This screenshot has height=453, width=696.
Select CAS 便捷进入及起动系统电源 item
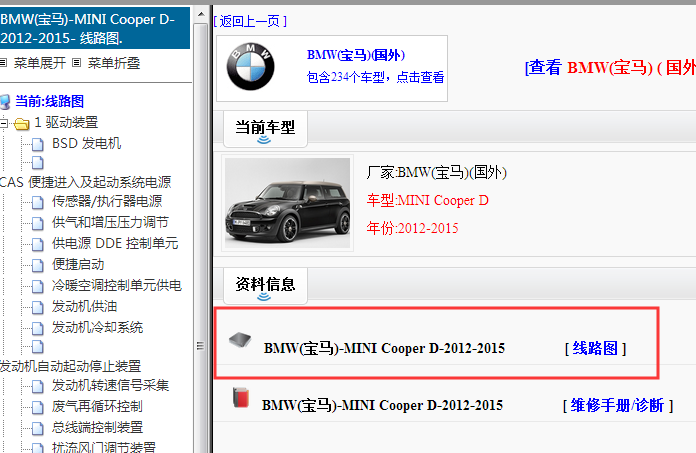pos(86,182)
